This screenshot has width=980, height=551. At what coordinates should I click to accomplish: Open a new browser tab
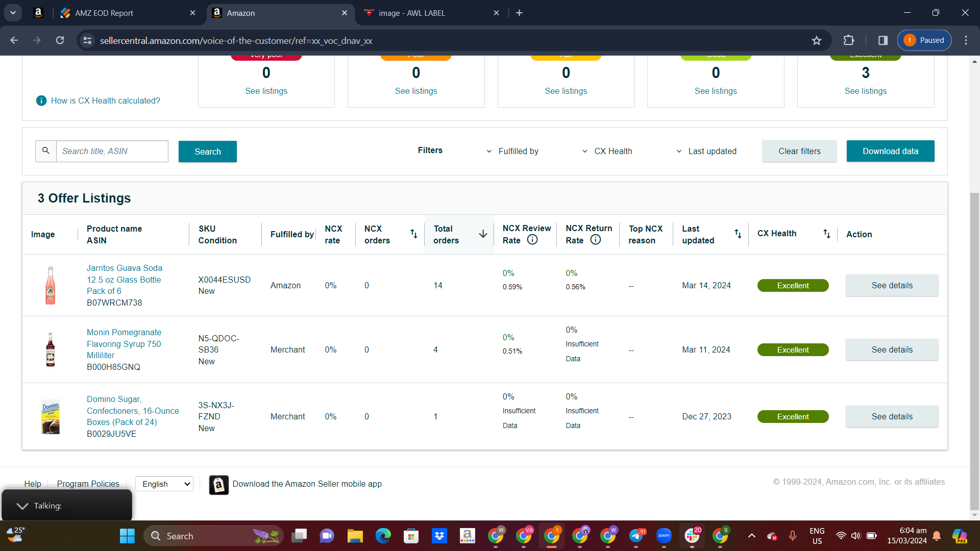[x=519, y=13]
